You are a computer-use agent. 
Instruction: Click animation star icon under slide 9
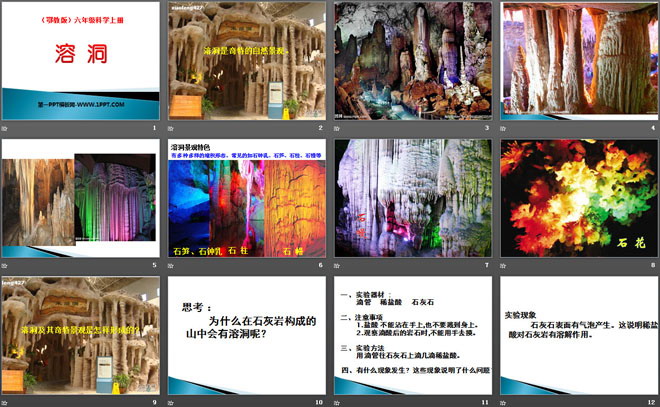tap(4, 403)
